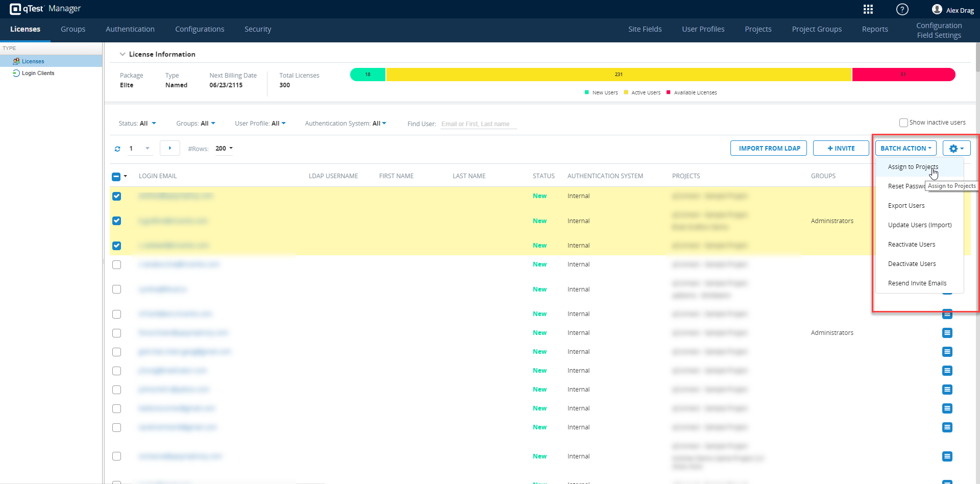Click the IMPORT FROM LDAP button
The image size is (980, 484).
point(769,149)
